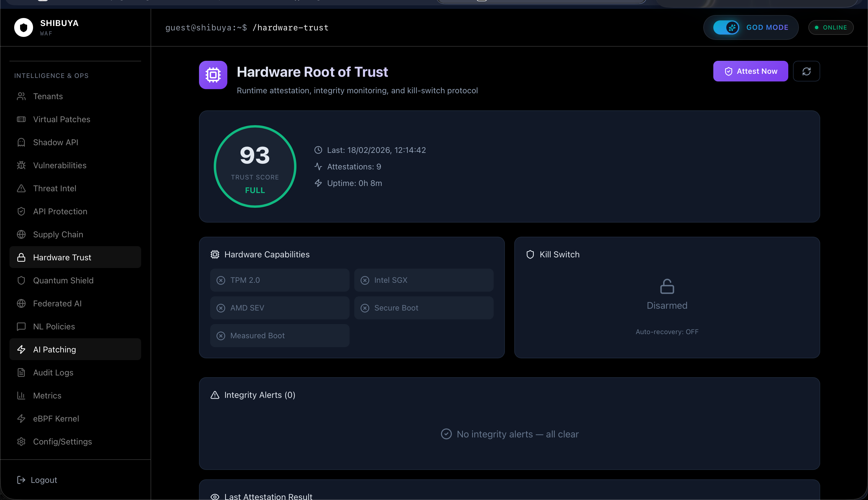Click the Shibuya shield logo icon
Screen dimensions: 868x500
[23, 27]
